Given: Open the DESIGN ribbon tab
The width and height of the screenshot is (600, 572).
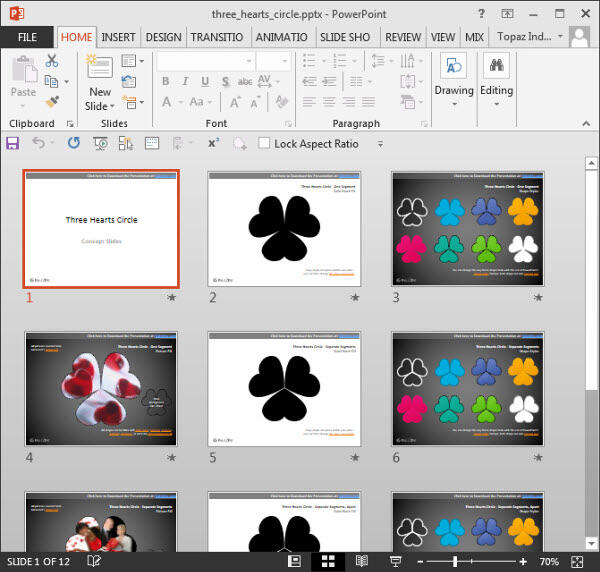Looking at the screenshot, I should tap(163, 37).
